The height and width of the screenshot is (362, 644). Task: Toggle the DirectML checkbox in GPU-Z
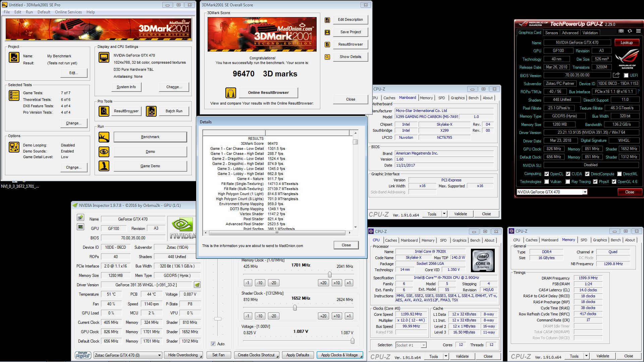click(620, 174)
